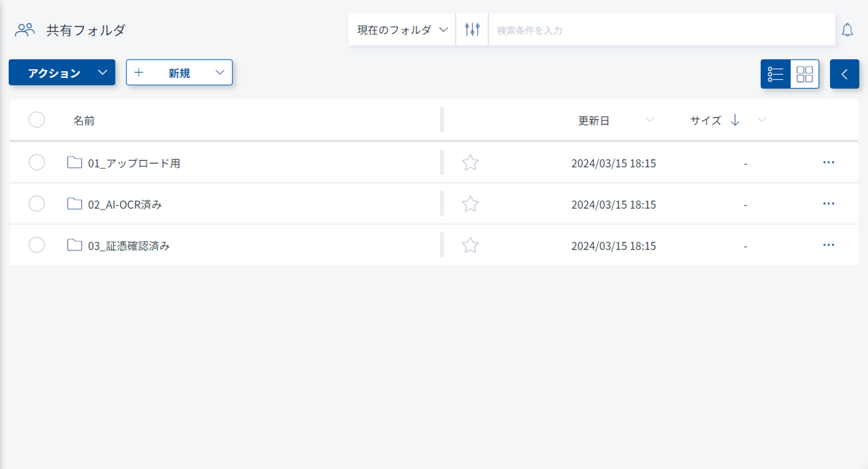This screenshot has width=868, height=469.
Task: Check the 01_アップロード用 row selector
Action: click(x=37, y=163)
